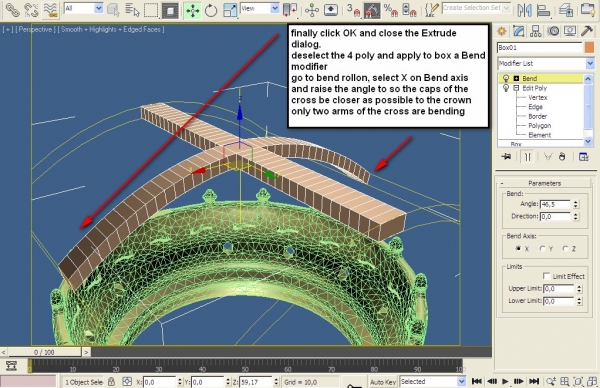Viewport: 600px width, 388px height.
Task: Open the Selected key filter dropdown
Action: 433,381
